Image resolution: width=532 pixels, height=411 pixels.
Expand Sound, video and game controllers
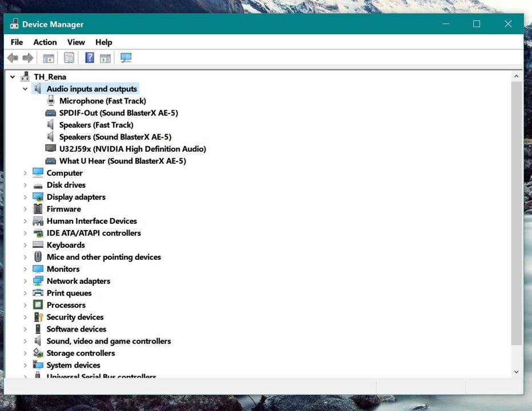pyautogui.click(x=25, y=341)
